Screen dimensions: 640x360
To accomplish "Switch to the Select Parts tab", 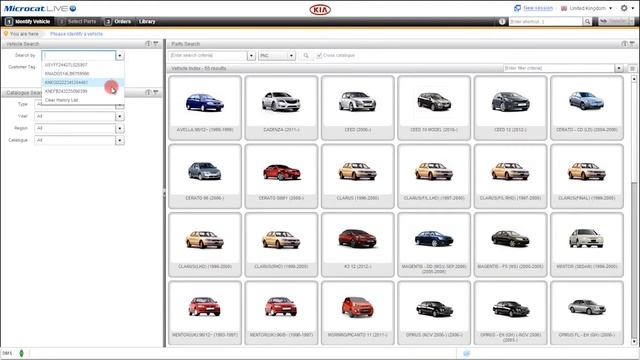I will (x=78, y=21).
